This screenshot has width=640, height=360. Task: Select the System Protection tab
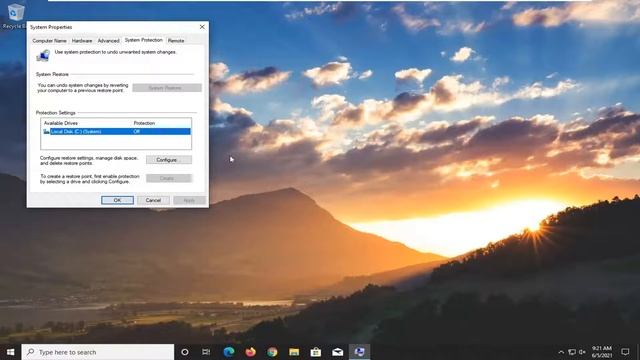point(144,40)
